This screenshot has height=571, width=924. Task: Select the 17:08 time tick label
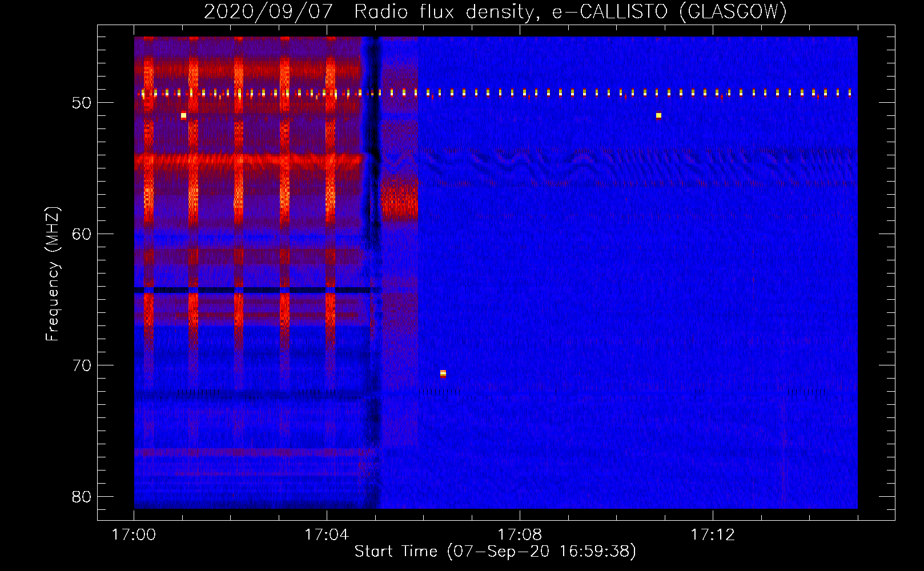pos(520,534)
